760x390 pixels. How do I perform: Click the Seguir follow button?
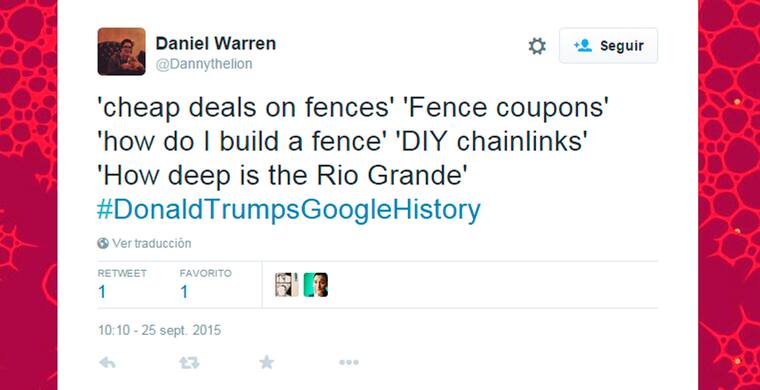(x=608, y=46)
